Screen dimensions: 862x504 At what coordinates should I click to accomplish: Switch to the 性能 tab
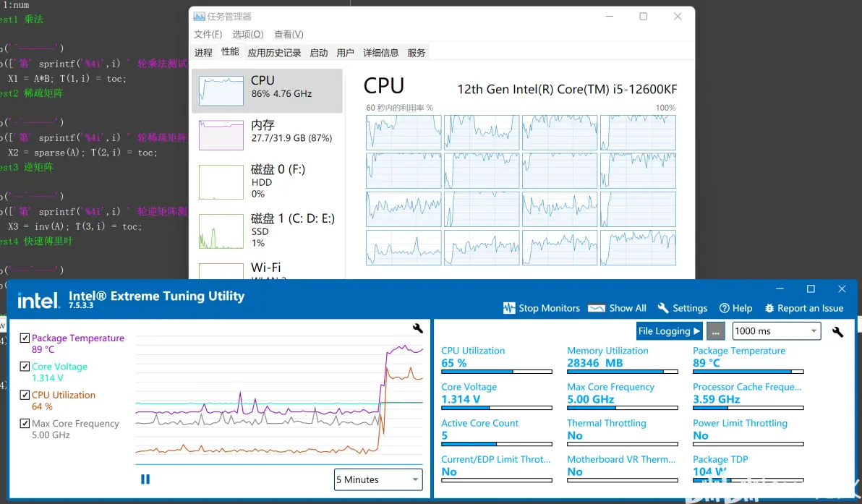pos(230,51)
